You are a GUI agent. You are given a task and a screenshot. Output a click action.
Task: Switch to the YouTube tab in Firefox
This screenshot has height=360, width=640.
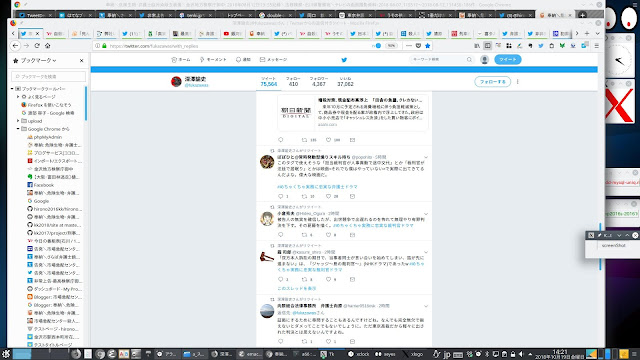point(232,33)
